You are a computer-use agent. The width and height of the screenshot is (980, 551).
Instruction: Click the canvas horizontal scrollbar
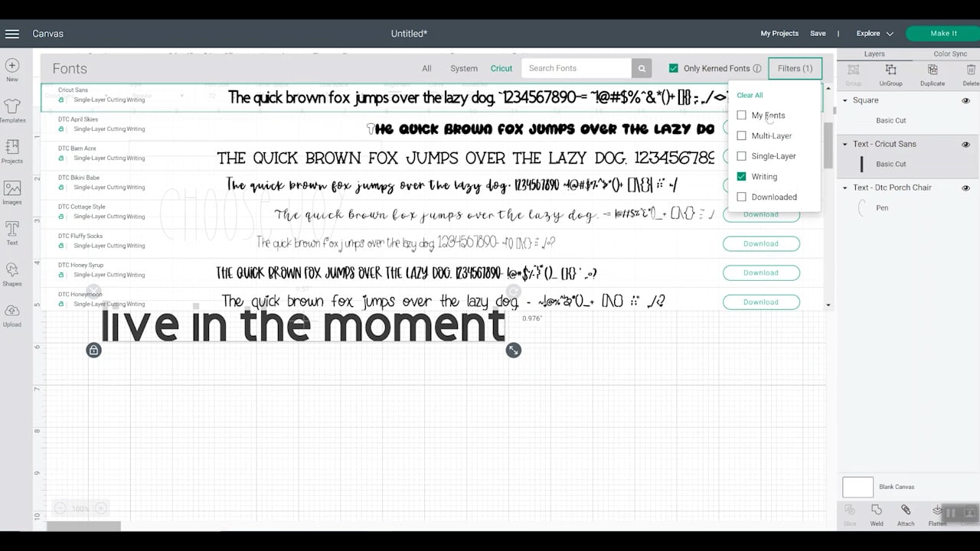tap(83, 527)
